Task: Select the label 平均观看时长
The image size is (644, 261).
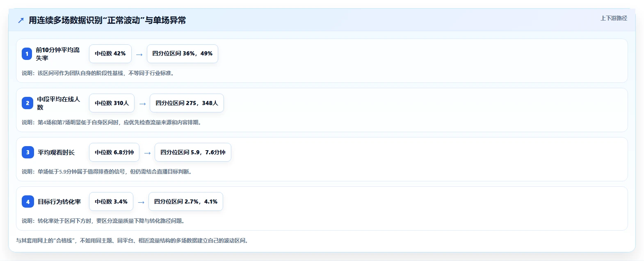Action: [56, 152]
